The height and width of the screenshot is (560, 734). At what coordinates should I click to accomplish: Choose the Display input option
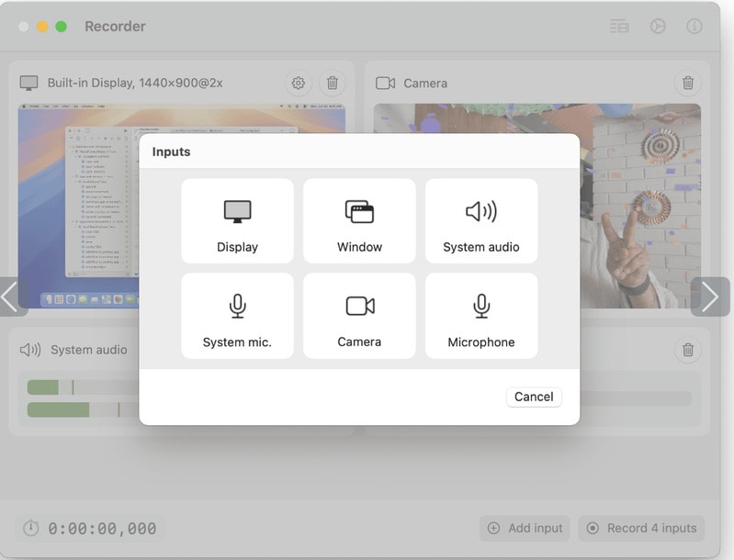237,221
